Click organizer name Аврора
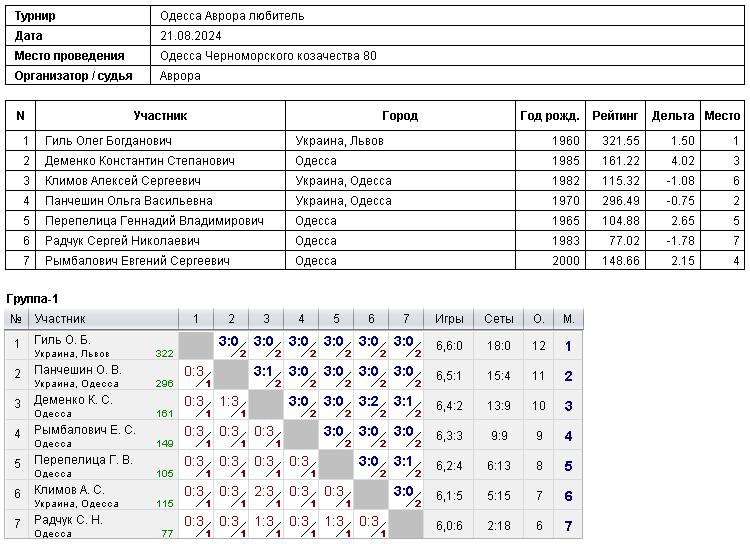 (x=180, y=76)
